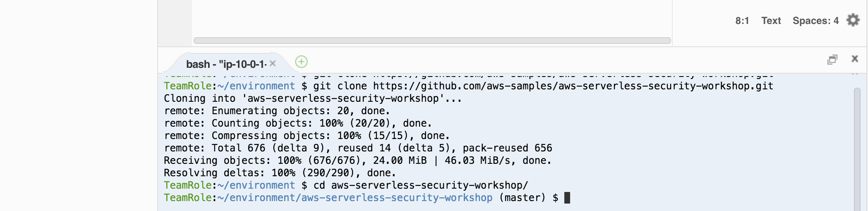Open a new tab with plus icon
868x211 pixels.
[301, 62]
